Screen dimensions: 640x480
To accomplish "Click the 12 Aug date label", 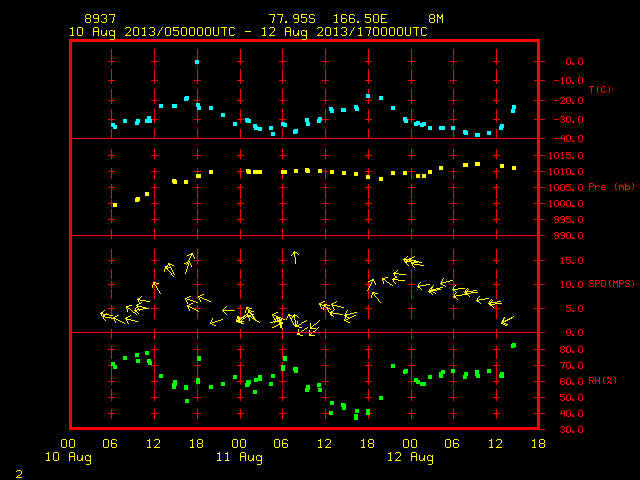I will click(x=410, y=457).
